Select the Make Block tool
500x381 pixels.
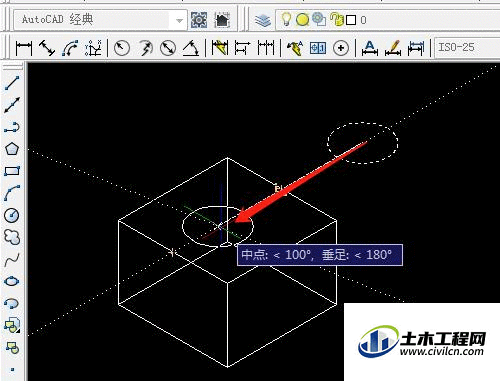pyautogui.click(x=12, y=348)
